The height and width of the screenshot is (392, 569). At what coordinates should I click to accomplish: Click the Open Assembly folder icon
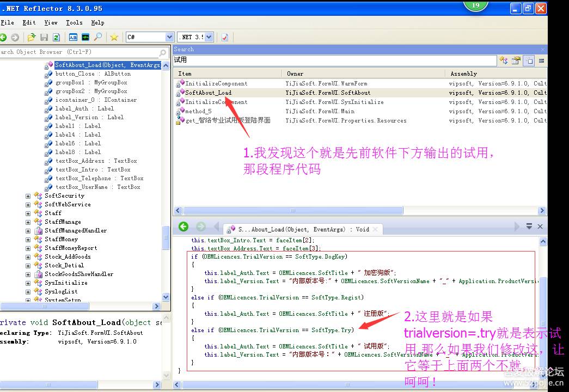click(x=32, y=37)
